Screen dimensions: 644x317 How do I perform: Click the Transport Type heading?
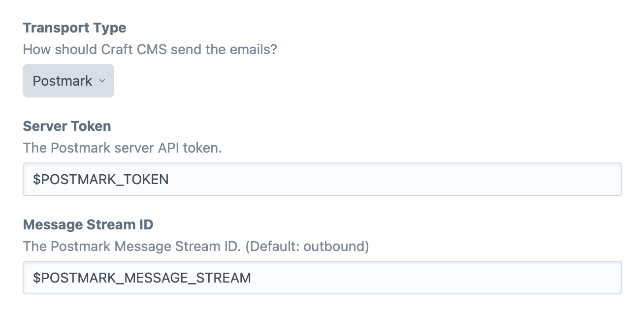74,28
